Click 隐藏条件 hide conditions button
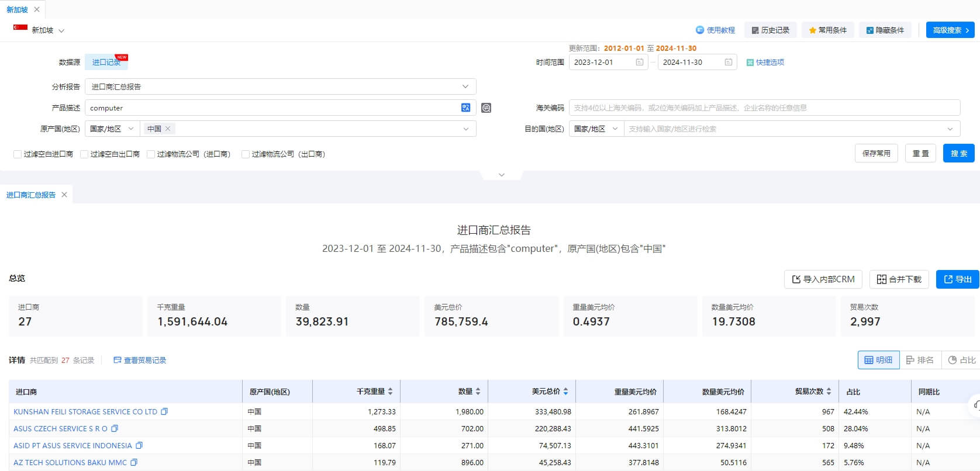The image size is (980, 471). pyautogui.click(x=885, y=30)
